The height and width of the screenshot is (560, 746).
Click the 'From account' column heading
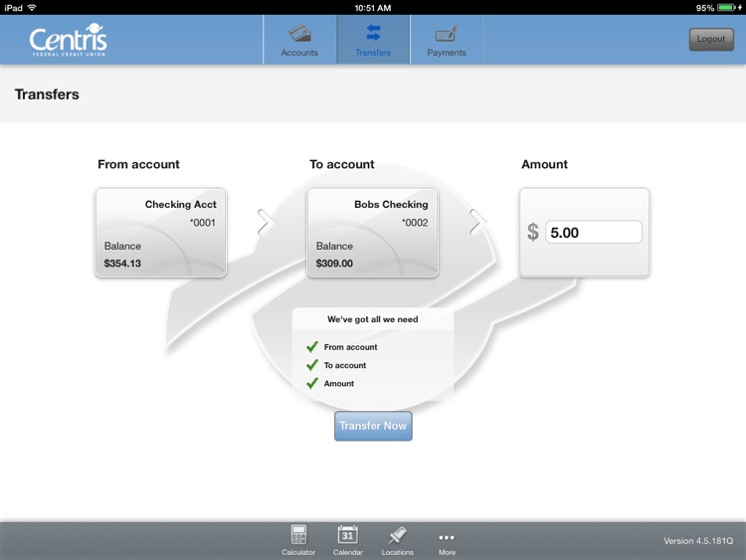[139, 164]
